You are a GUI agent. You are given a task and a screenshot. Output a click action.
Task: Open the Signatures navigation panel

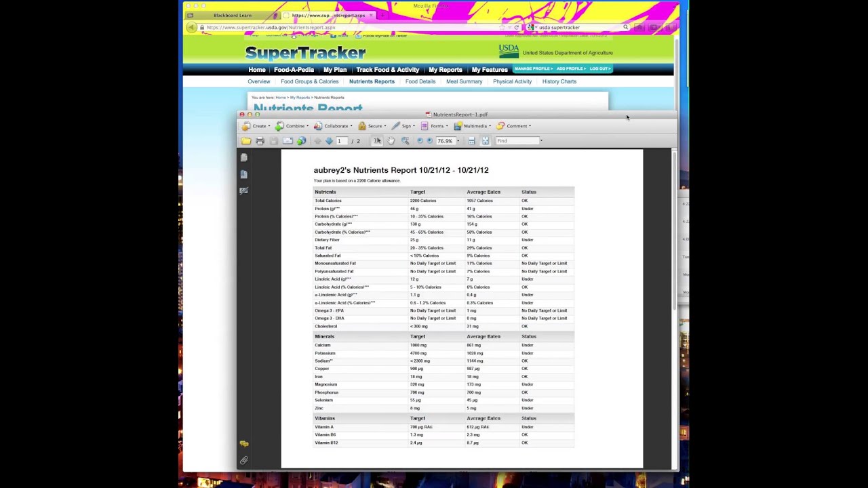coord(244,190)
